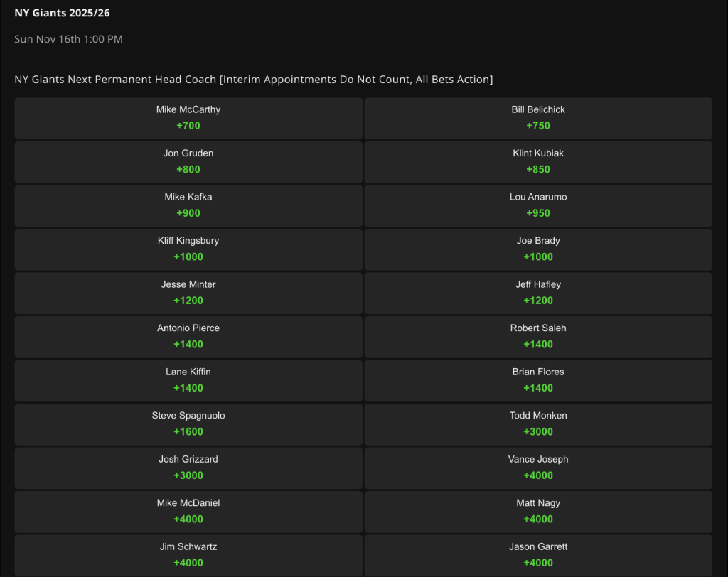Add Robert Saleh +1400 selection
This screenshot has height=577, width=728.
pyautogui.click(x=538, y=337)
